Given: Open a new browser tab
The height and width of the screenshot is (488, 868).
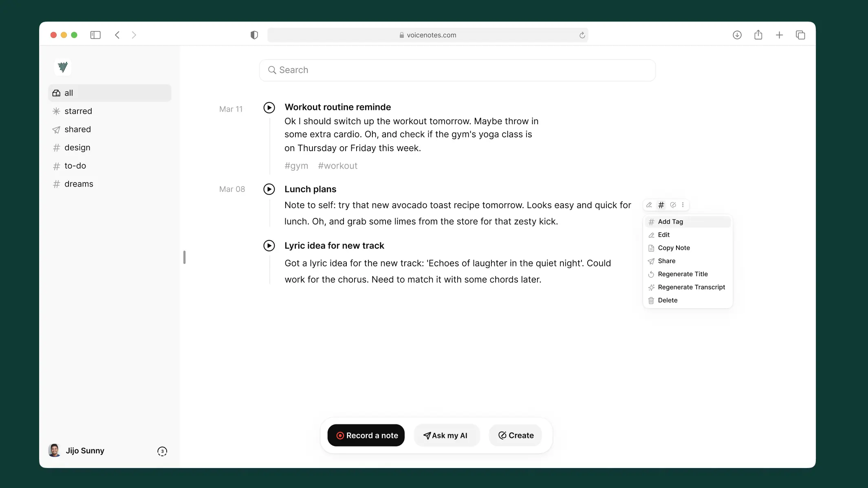Looking at the screenshot, I should (779, 35).
